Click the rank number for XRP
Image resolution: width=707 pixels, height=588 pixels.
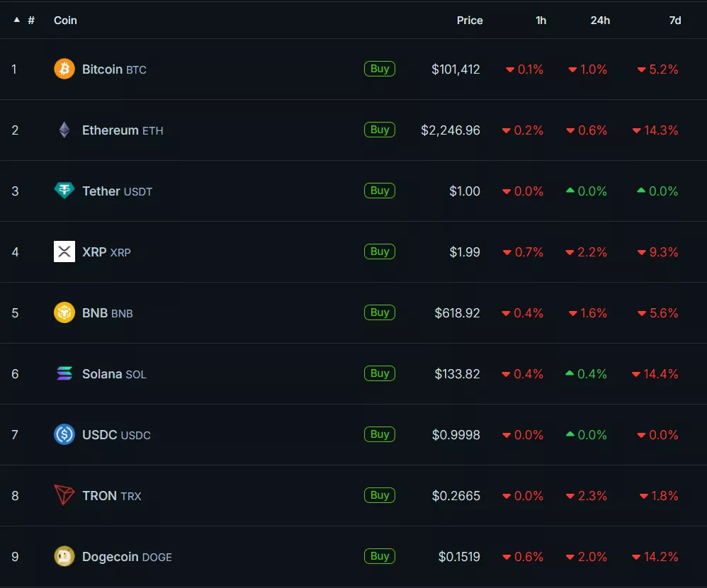coord(15,251)
